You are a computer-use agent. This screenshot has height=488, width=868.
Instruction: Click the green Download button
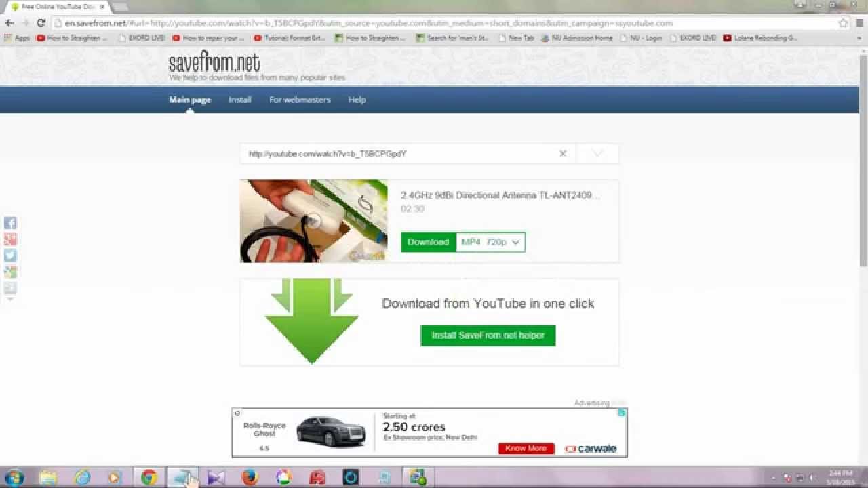pos(428,242)
